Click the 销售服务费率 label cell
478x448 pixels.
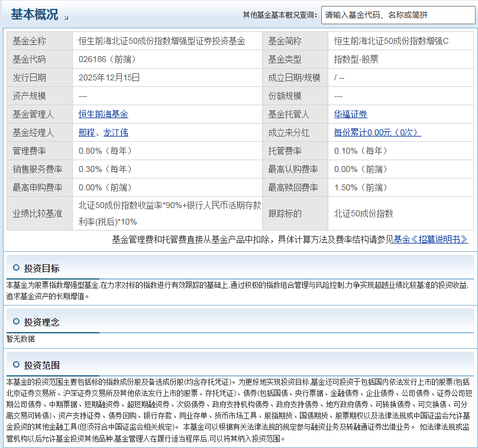tap(40, 169)
